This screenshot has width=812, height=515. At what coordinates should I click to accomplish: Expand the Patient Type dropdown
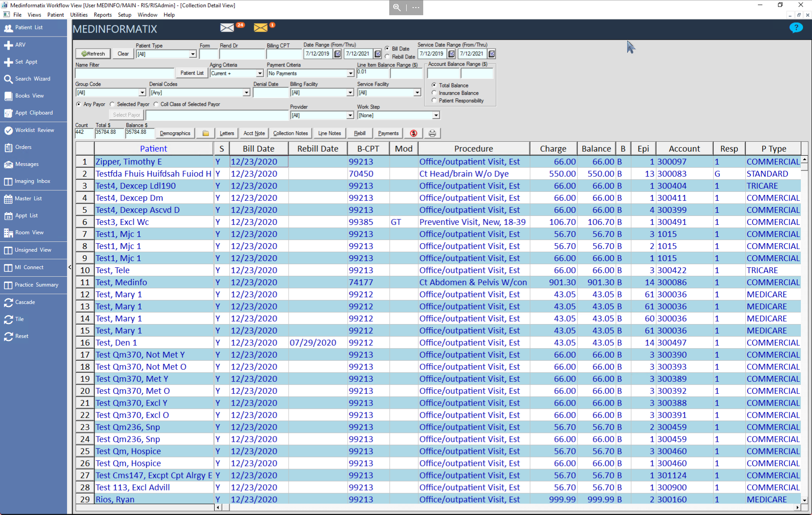[192, 54]
